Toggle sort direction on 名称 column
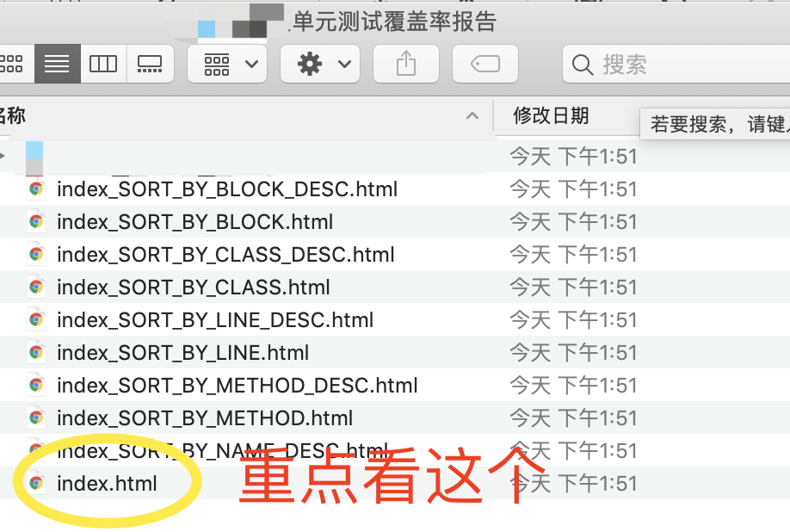 [472, 115]
